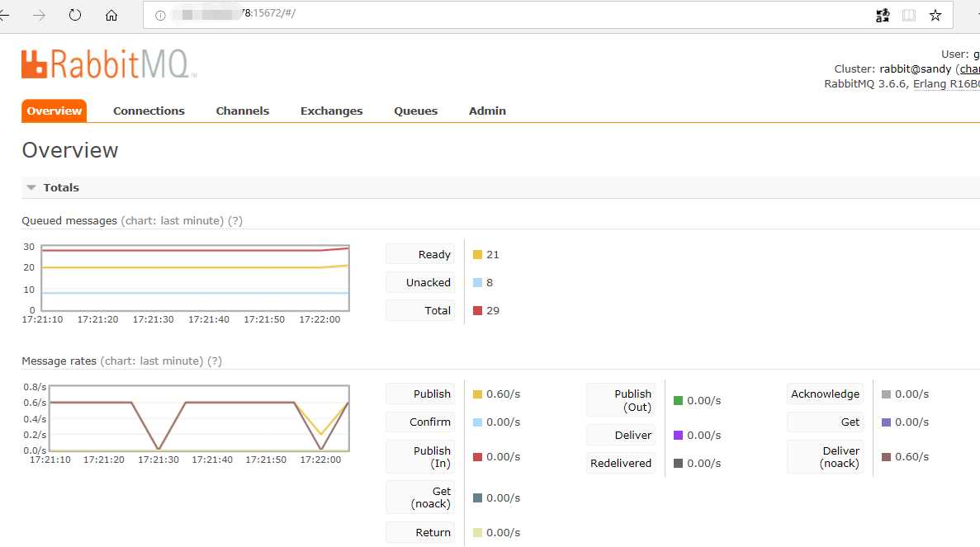Open the Admin tab
Viewport: 980px width, 547px height.
click(x=487, y=111)
